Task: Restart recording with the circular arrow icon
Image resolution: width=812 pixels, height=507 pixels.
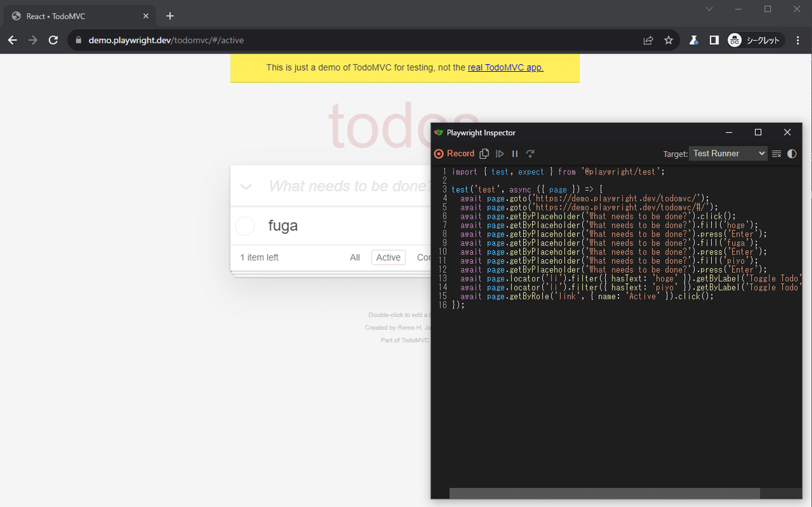Action: pos(530,154)
